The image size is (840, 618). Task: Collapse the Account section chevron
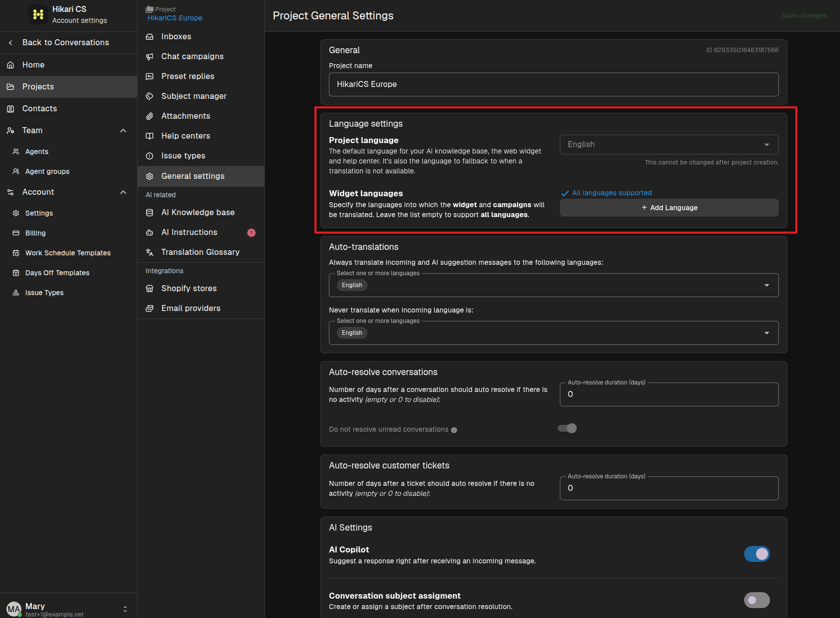(123, 192)
